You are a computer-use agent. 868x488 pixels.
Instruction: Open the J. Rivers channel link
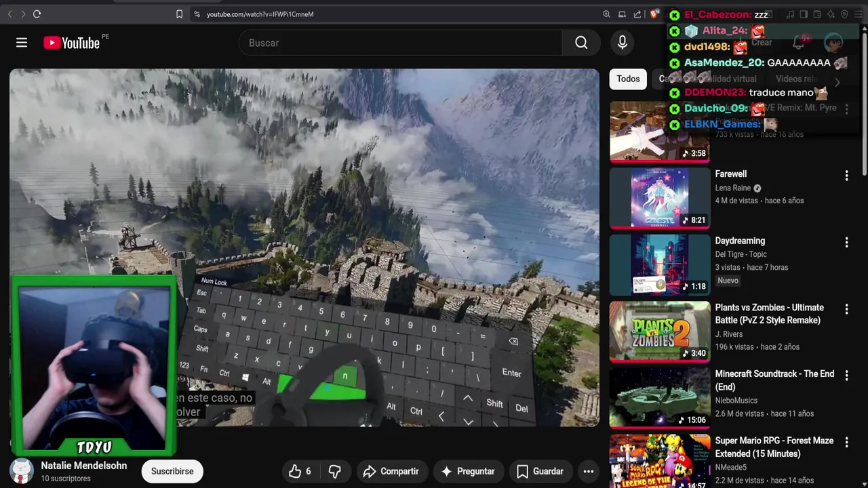[729, 334]
